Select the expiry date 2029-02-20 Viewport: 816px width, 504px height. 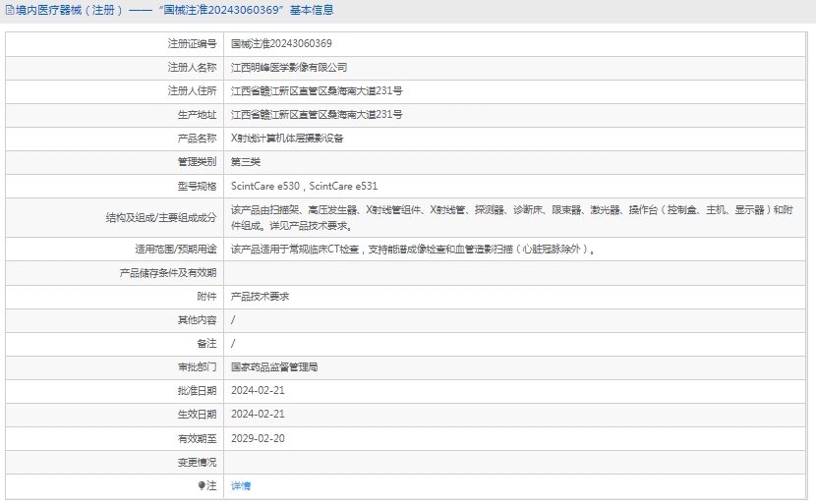coord(258,438)
